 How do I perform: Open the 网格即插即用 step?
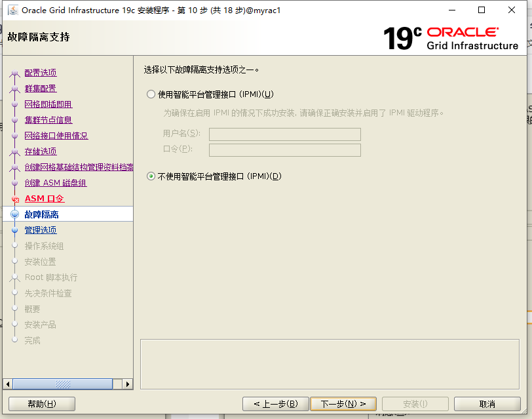pyautogui.click(x=48, y=104)
